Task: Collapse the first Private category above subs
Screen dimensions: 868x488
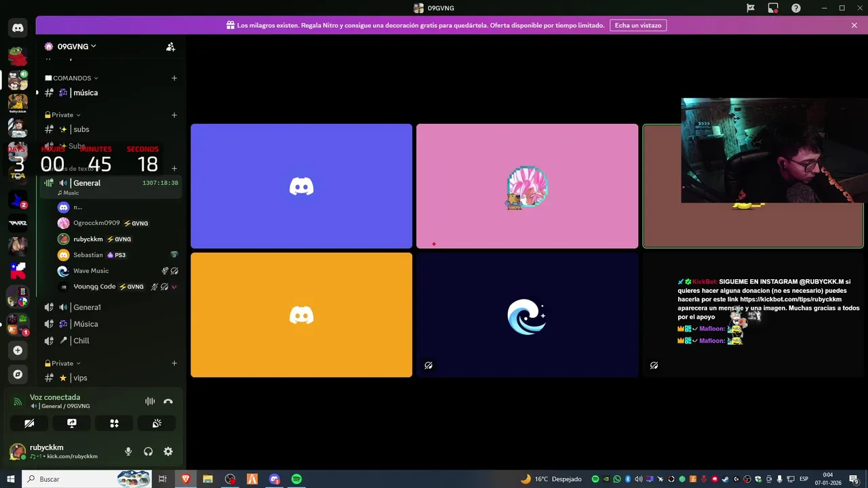Action: (62, 115)
